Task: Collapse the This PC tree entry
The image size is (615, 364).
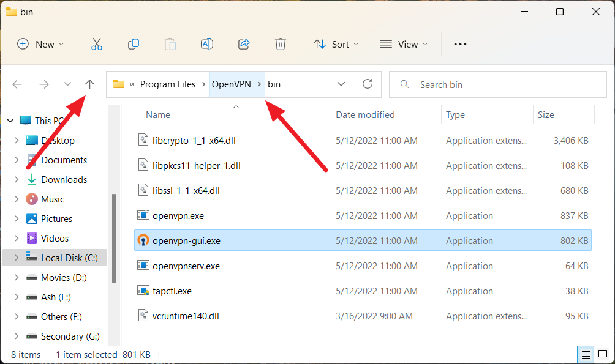Action: [x=10, y=121]
